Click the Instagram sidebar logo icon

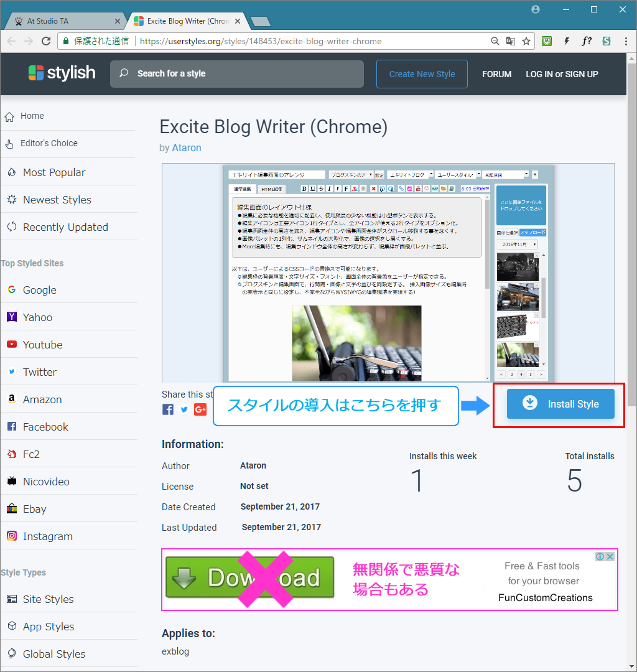12,536
